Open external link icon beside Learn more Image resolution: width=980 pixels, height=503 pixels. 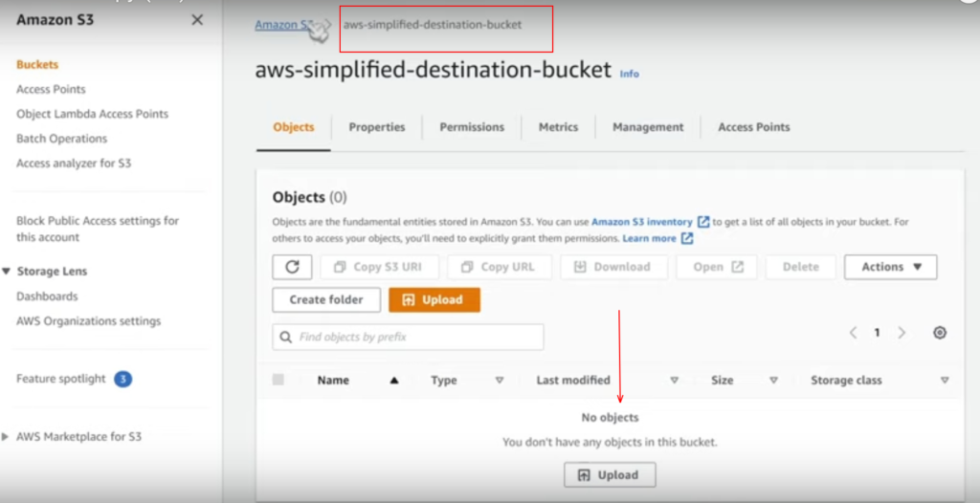[x=687, y=238]
